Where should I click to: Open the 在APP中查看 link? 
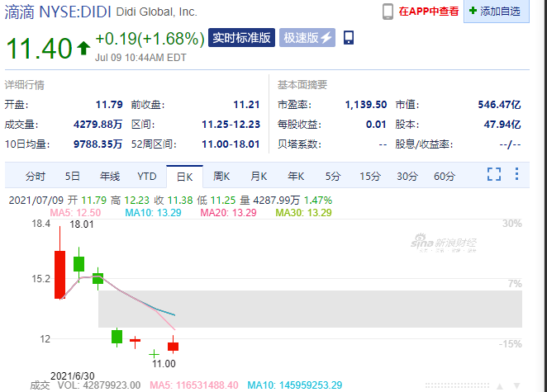tap(429, 12)
